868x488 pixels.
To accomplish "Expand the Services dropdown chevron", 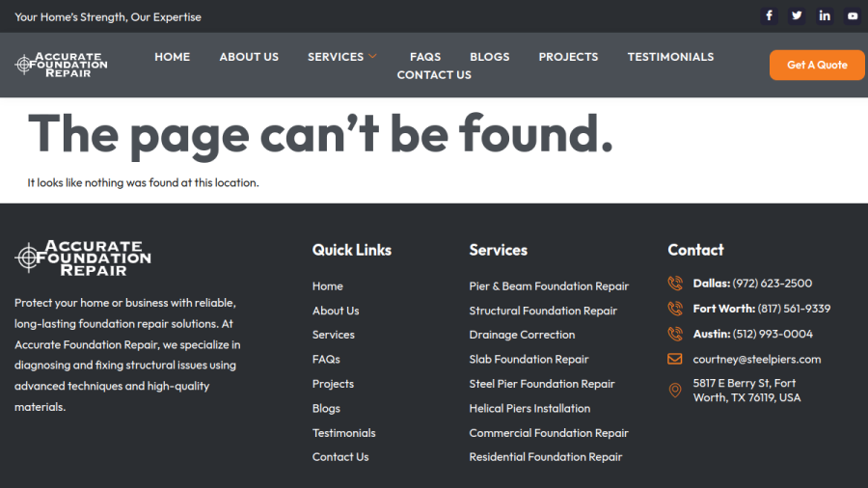I will [x=372, y=57].
